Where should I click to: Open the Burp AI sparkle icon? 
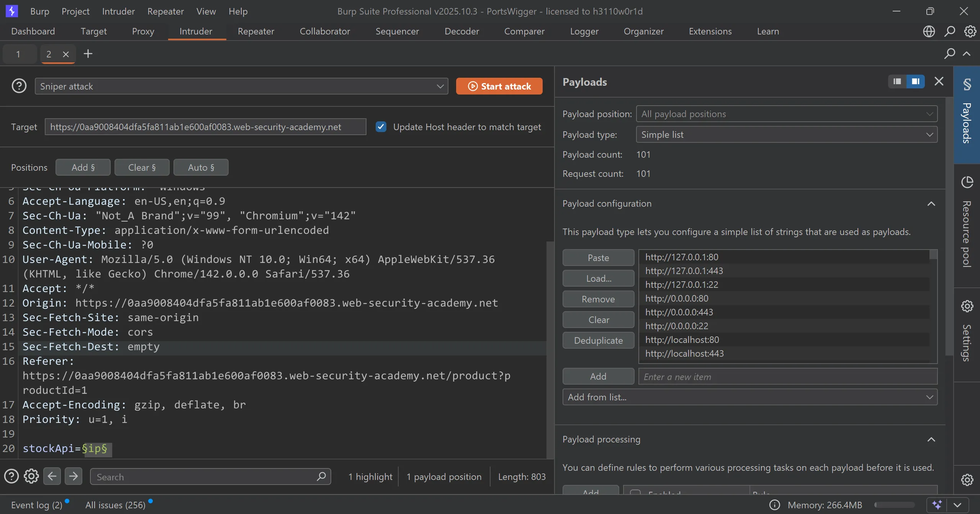point(937,505)
